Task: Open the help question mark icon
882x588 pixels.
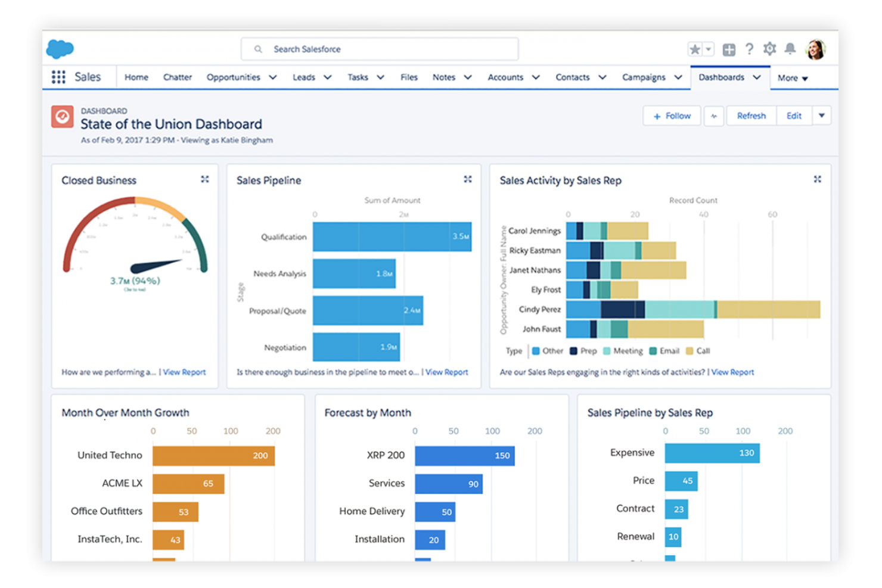Action: click(x=750, y=49)
